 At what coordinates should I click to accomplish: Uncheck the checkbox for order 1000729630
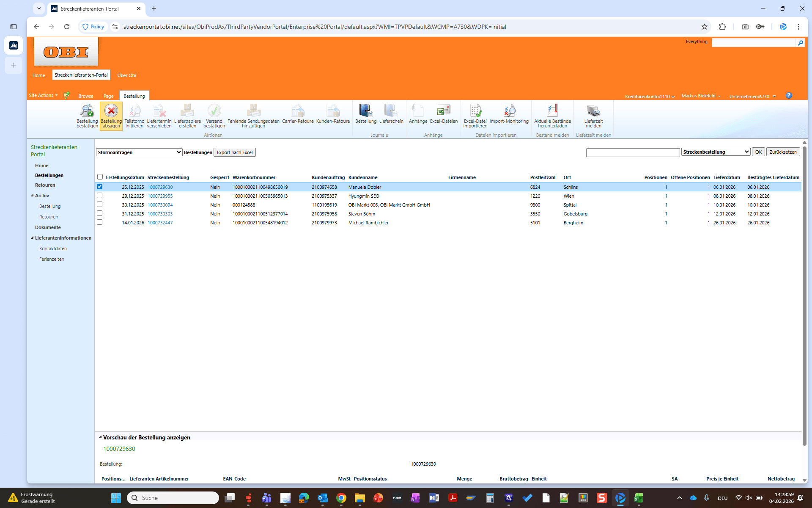[x=100, y=187]
